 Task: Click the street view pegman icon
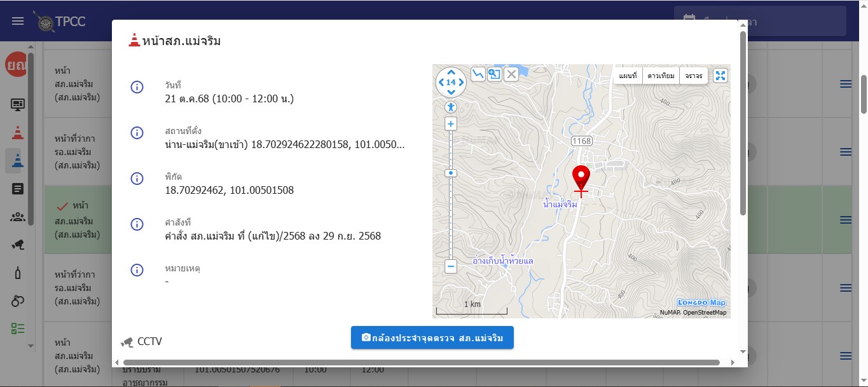tap(451, 107)
